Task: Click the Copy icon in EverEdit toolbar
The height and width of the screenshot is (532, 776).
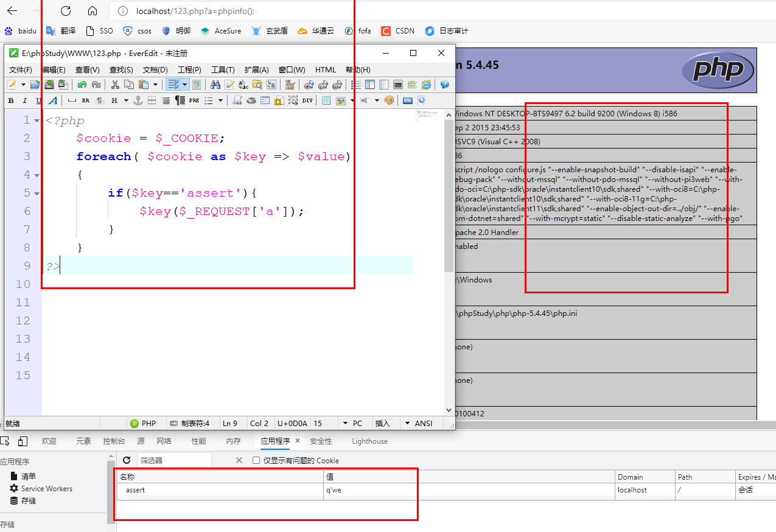Action: (128, 85)
